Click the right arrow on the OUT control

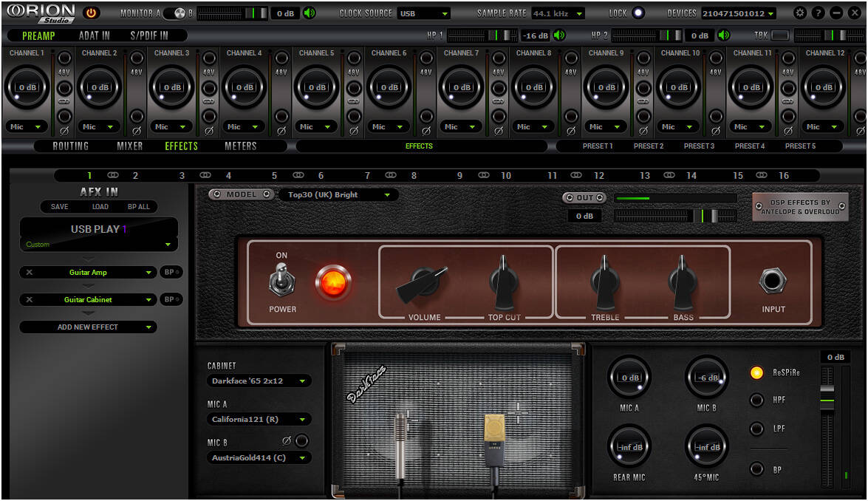600,197
